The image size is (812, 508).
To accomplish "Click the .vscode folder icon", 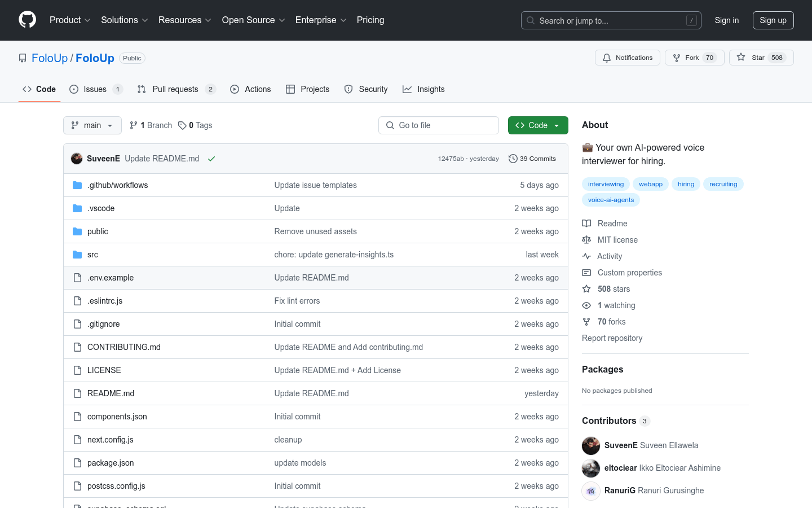I will (77, 208).
